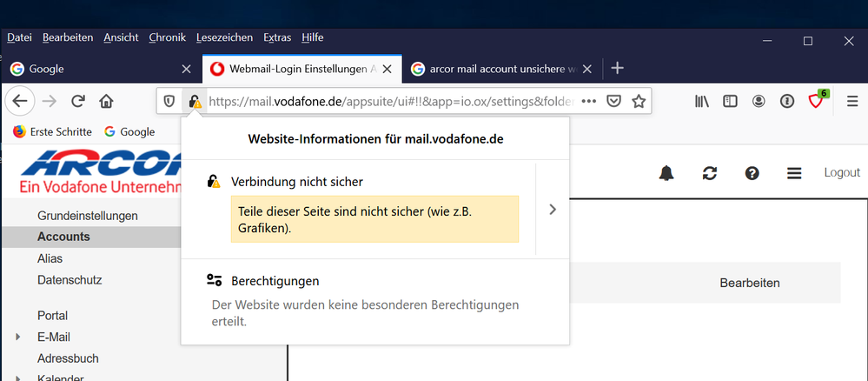Click the circular info extension icon

tap(786, 102)
